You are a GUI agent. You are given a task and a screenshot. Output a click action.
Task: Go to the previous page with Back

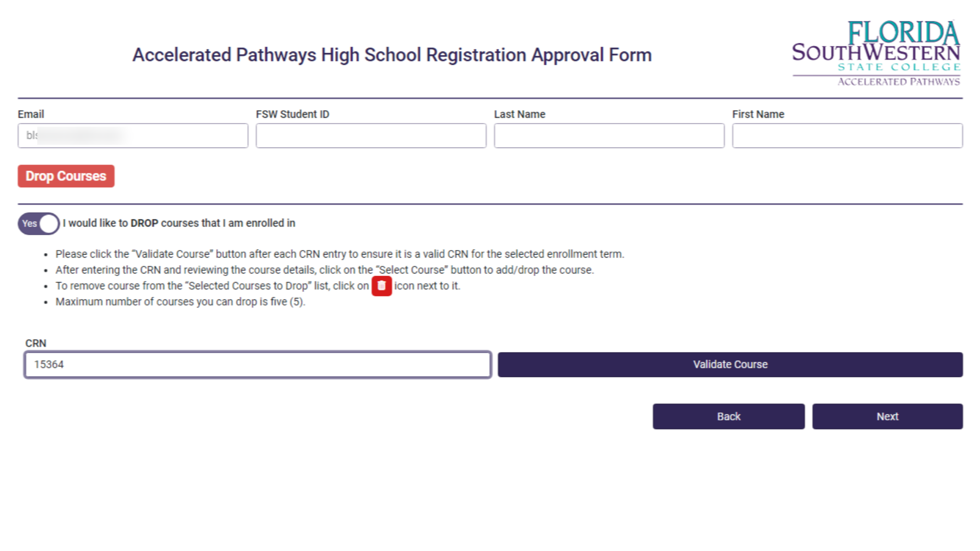pyautogui.click(x=728, y=416)
